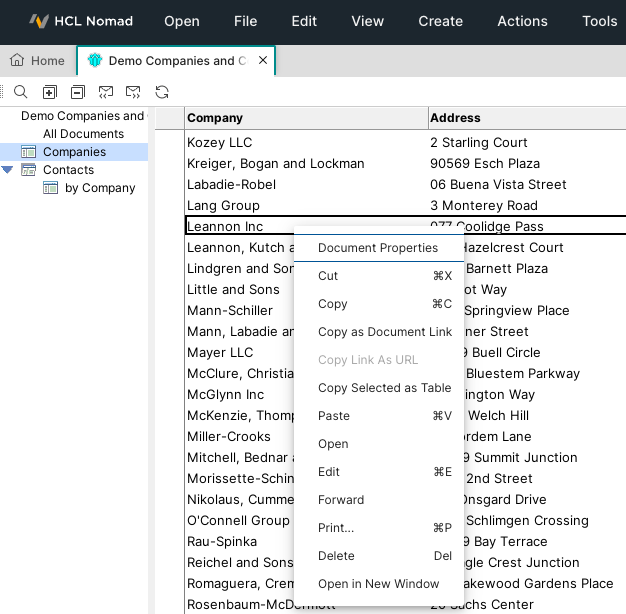The image size is (626, 614).
Task: Open the File menu
Action: (246, 21)
